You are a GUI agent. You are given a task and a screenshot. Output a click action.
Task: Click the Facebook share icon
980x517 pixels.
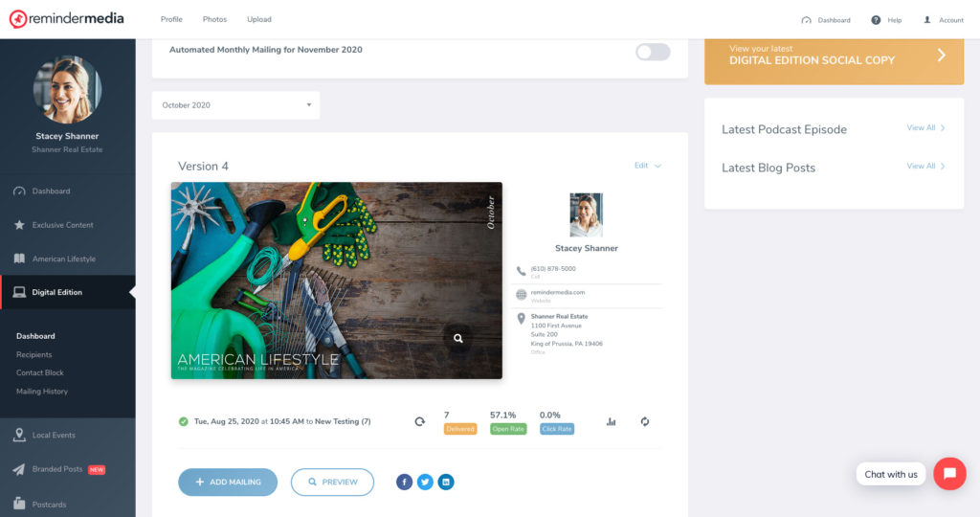tap(404, 482)
